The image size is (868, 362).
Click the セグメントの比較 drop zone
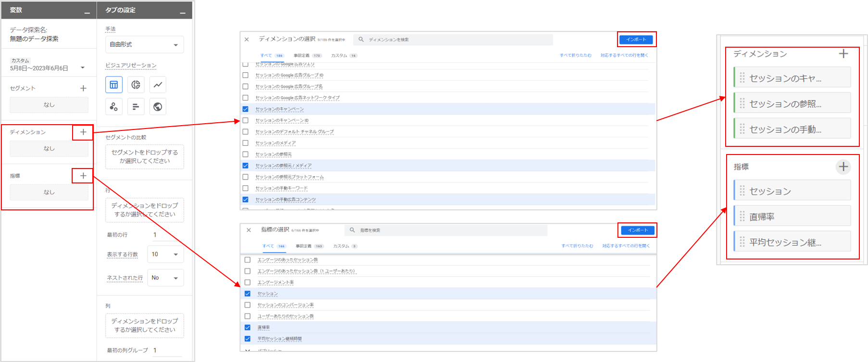pyautogui.click(x=144, y=156)
